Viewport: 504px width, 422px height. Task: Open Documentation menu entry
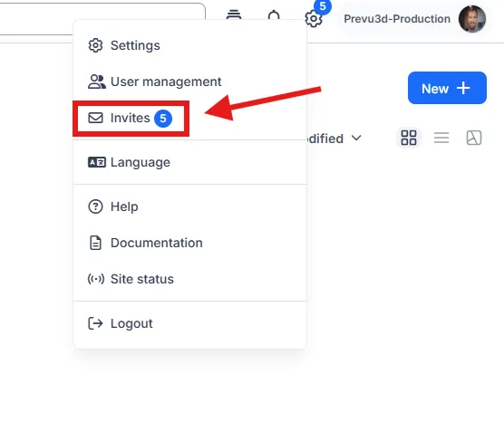[189, 243]
